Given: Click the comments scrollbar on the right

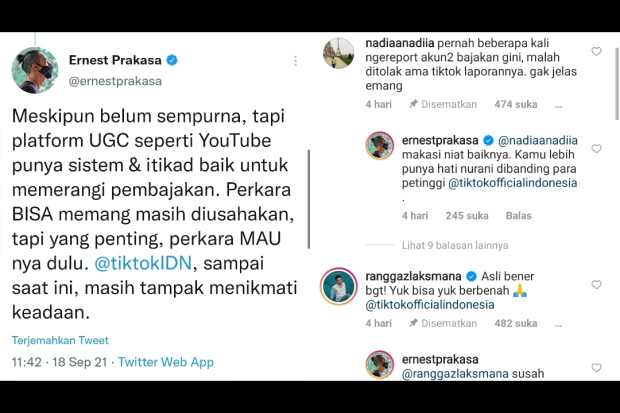Looking at the screenshot, I should pyautogui.click(x=617, y=83).
